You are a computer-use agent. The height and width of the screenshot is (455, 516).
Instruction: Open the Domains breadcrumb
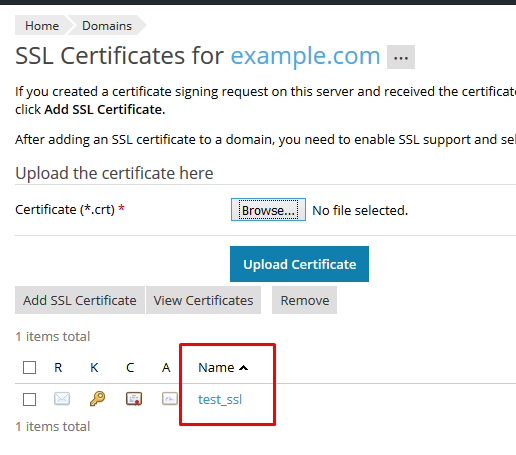point(107,26)
